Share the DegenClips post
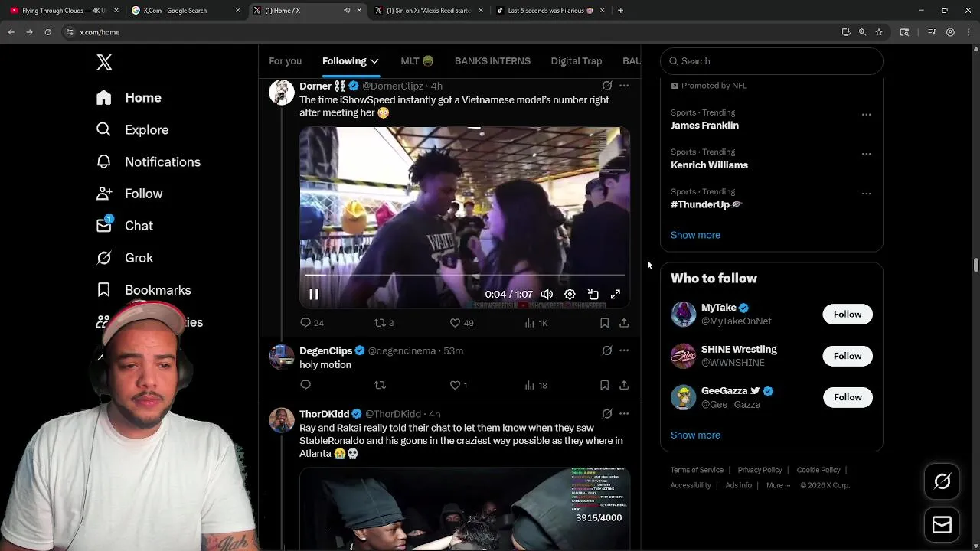The image size is (980, 551). [624, 385]
